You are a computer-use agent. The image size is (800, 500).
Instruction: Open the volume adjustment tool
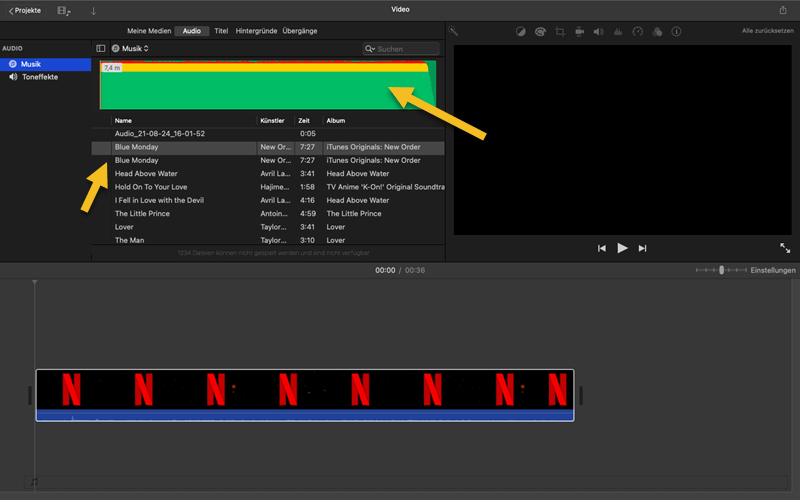(x=598, y=31)
